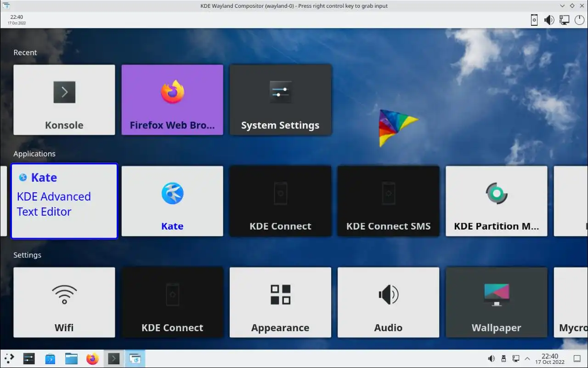Click the Applications section heading

coord(34,154)
